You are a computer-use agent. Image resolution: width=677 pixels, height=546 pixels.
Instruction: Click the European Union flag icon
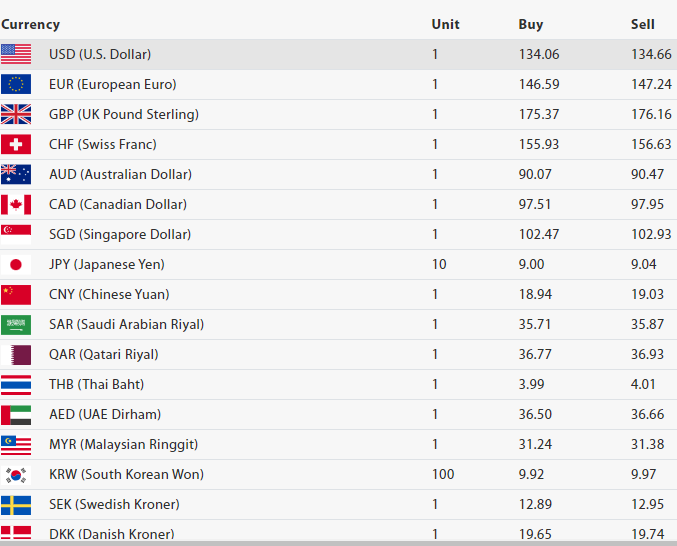click(x=16, y=84)
